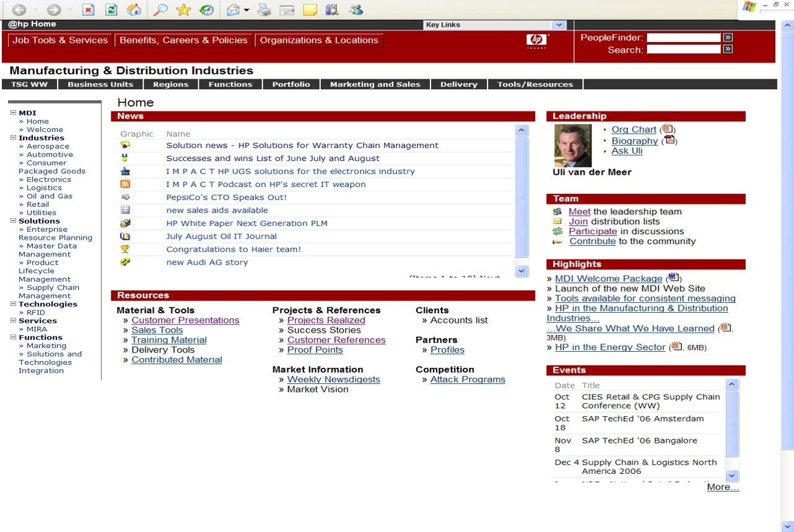The width and height of the screenshot is (794, 532).
Task: Click the PowerPoint icon after HP in the Energy Sector
Action: pyautogui.click(x=676, y=346)
